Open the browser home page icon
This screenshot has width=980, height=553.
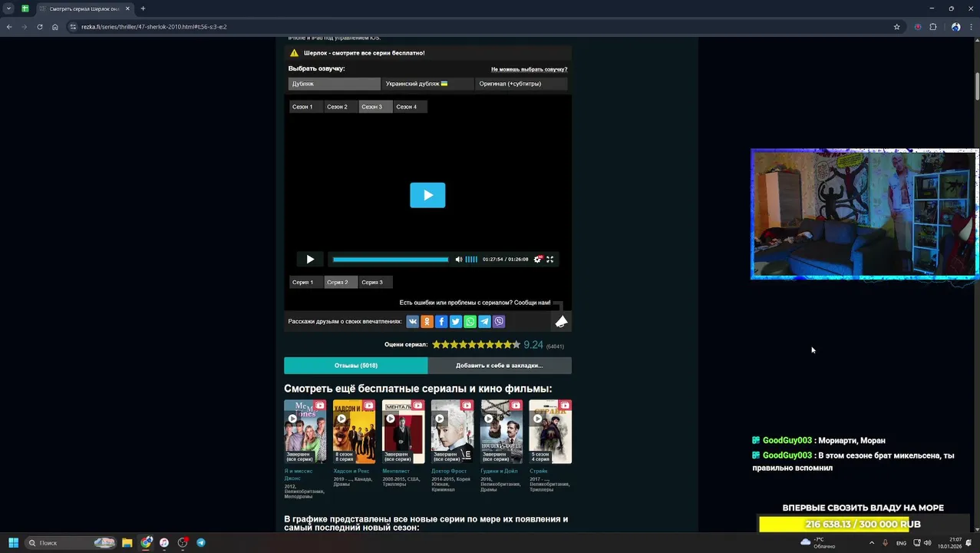point(55,27)
